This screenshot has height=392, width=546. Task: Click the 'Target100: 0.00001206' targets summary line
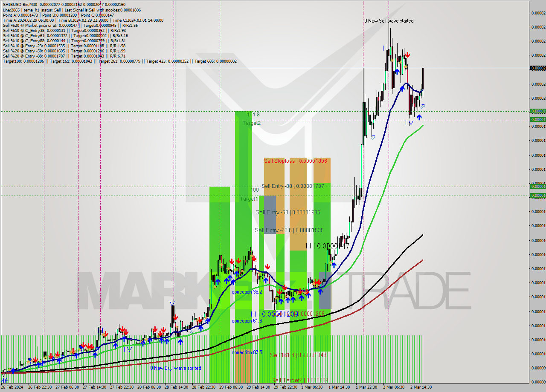119,61
